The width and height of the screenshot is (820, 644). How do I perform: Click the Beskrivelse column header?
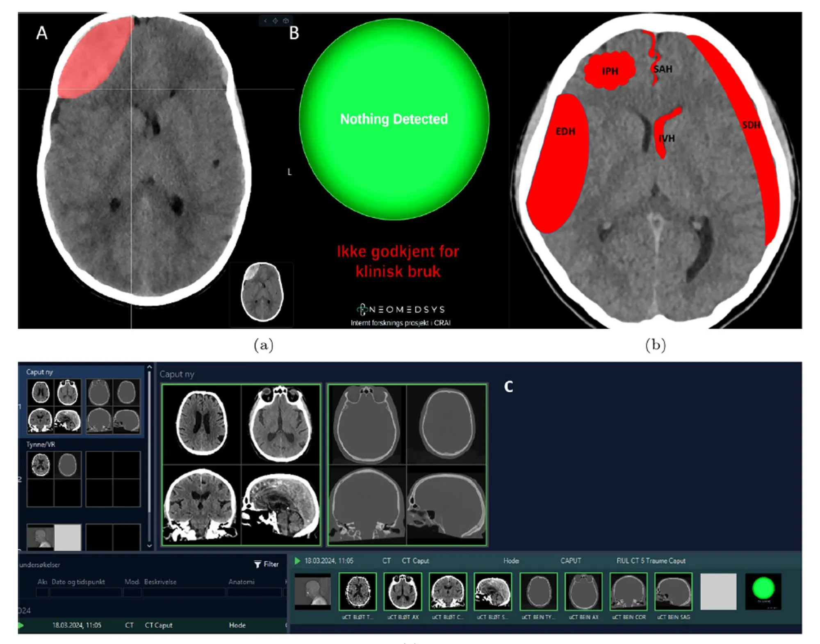[x=160, y=582]
